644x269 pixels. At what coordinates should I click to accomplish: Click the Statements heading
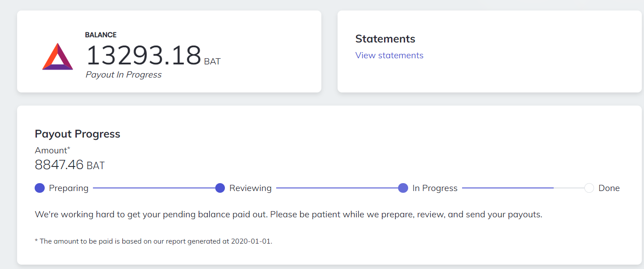click(x=385, y=39)
